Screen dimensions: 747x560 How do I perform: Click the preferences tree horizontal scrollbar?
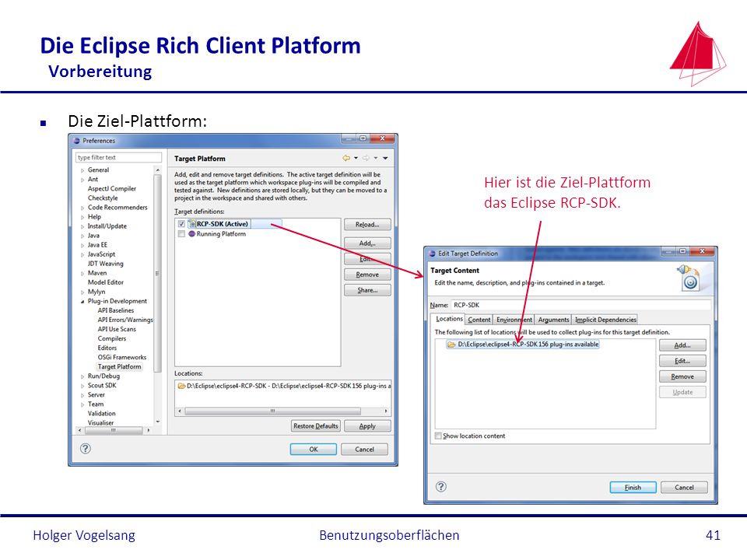click(114, 430)
